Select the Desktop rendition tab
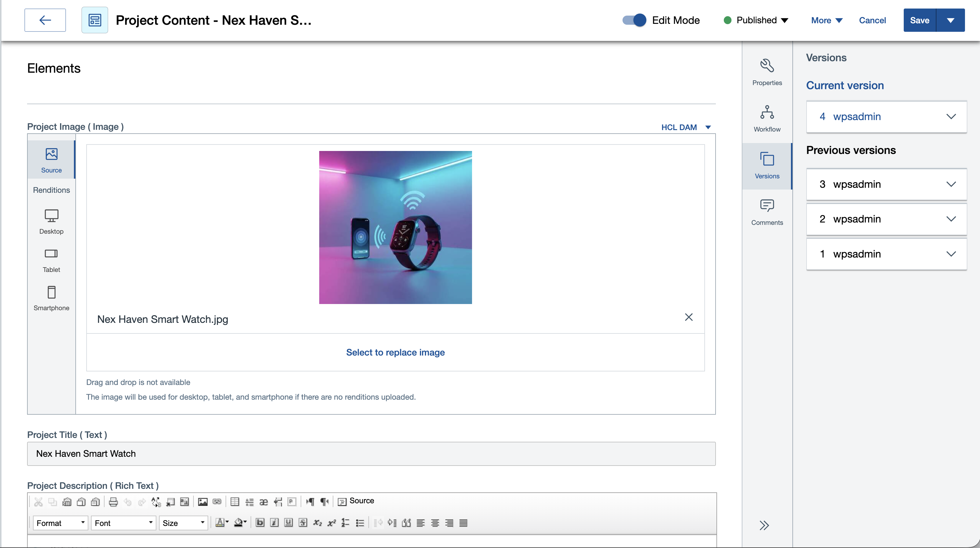Image resolution: width=980 pixels, height=548 pixels. pos(51,222)
